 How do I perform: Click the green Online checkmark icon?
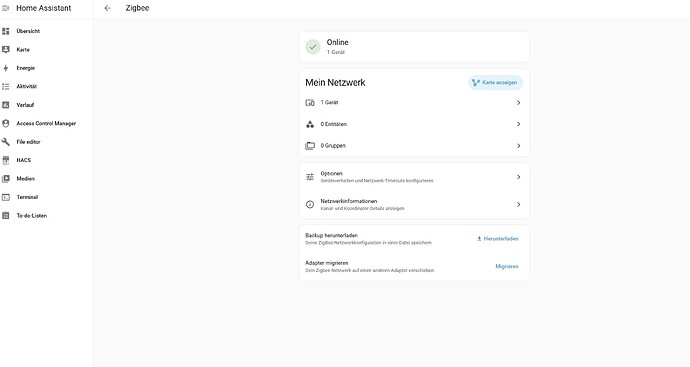click(x=313, y=47)
